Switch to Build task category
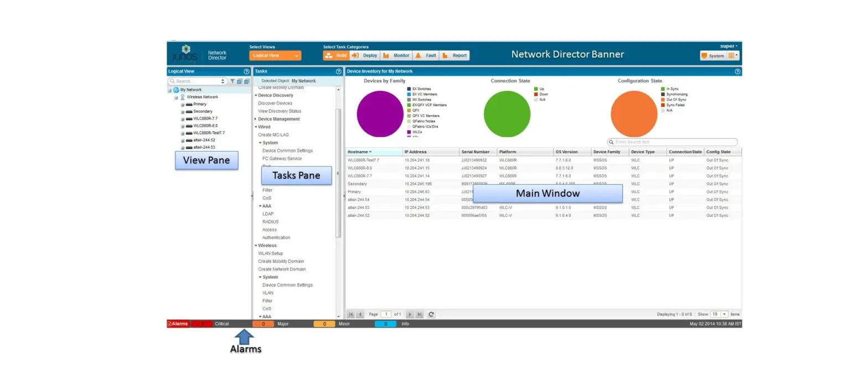The image size is (868, 390). click(x=336, y=55)
